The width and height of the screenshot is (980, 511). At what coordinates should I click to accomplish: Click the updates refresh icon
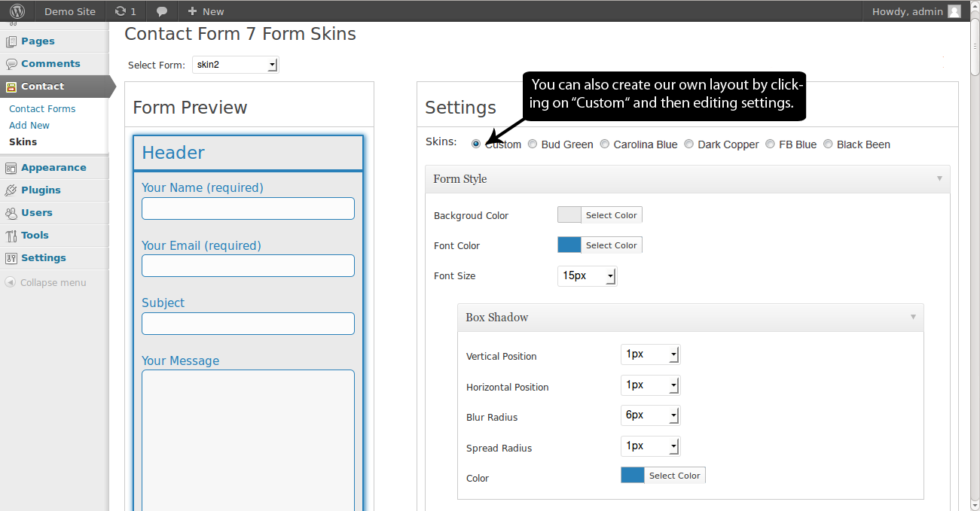(120, 11)
